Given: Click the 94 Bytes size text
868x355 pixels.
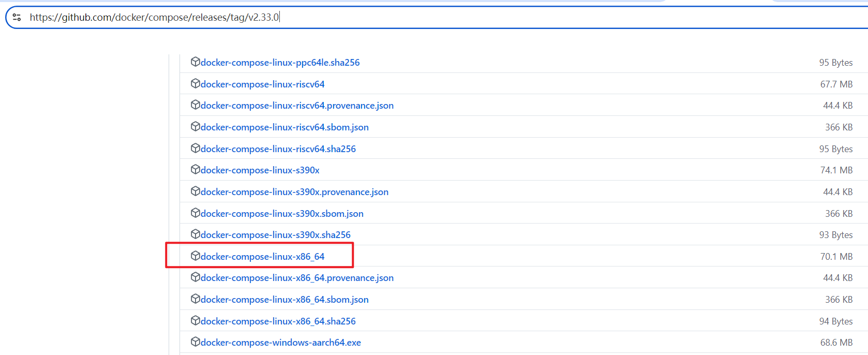Looking at the screenshot, I should coord(836,321).
